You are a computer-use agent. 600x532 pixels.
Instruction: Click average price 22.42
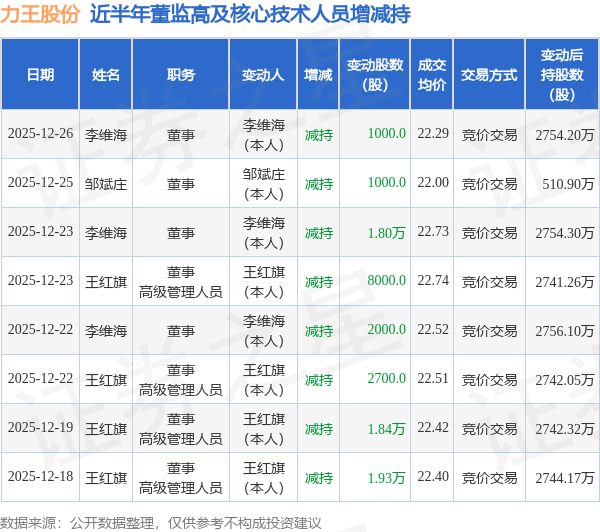point(433,428)
